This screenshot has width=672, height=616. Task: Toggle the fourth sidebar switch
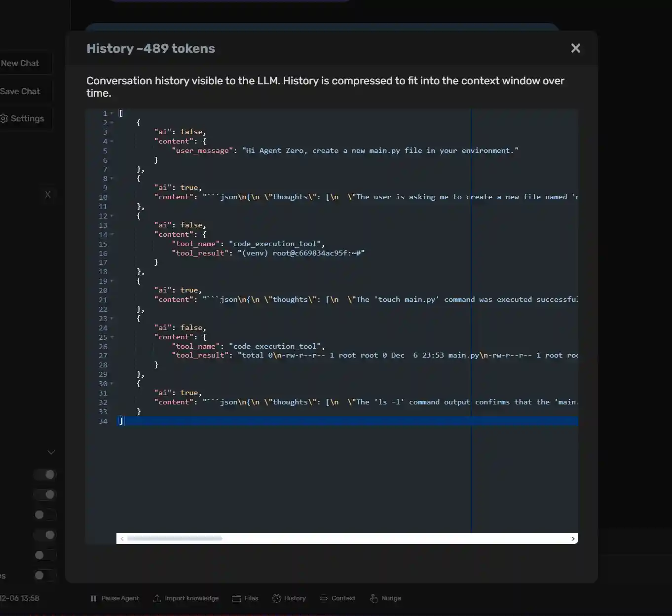click(45, 535)
